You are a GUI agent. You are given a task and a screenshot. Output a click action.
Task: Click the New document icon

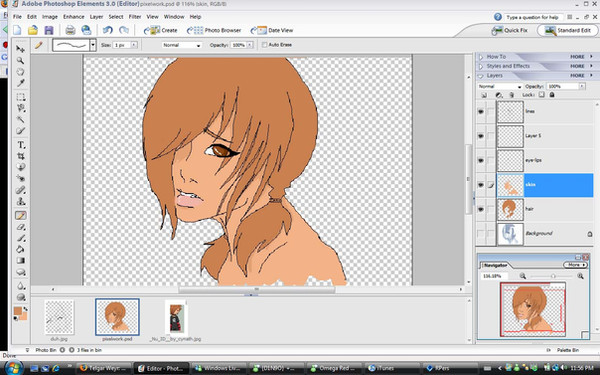pos(17,30)
